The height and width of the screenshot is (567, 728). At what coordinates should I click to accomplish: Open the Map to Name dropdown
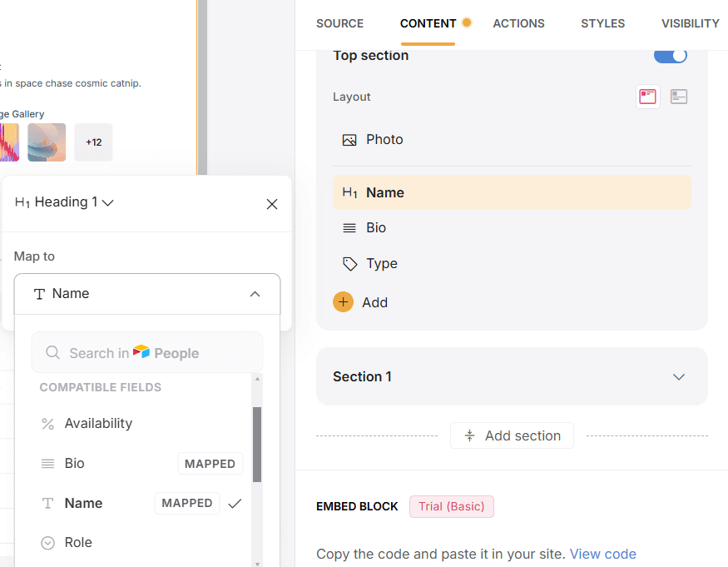(x=147, y=294)
